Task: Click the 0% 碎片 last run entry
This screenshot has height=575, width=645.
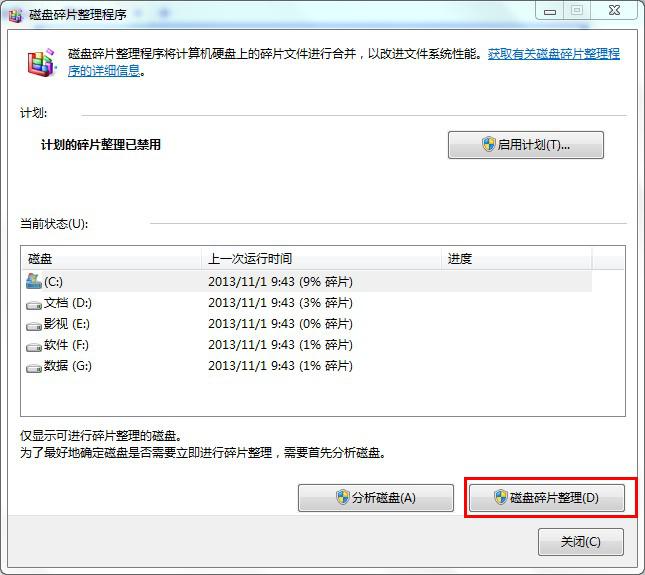Action: [x=280, y=324]
